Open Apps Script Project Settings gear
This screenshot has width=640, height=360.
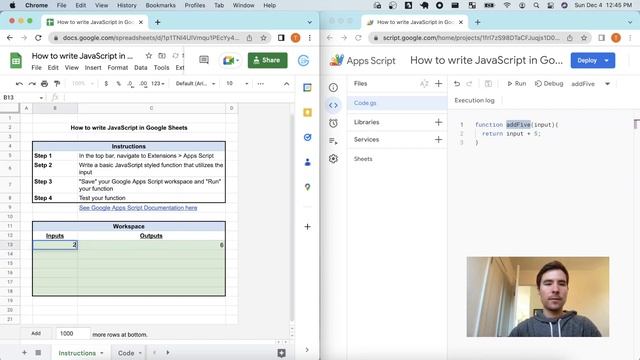(x=333, y=159)
